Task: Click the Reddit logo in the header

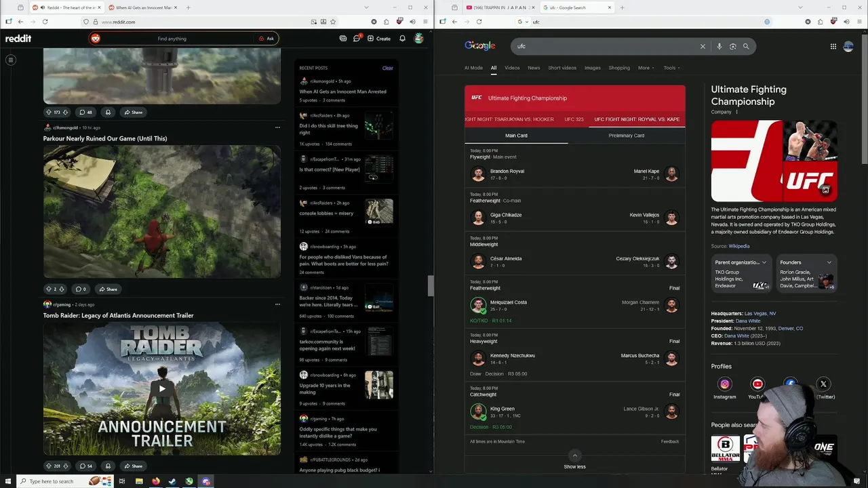Action: [18, 39]
